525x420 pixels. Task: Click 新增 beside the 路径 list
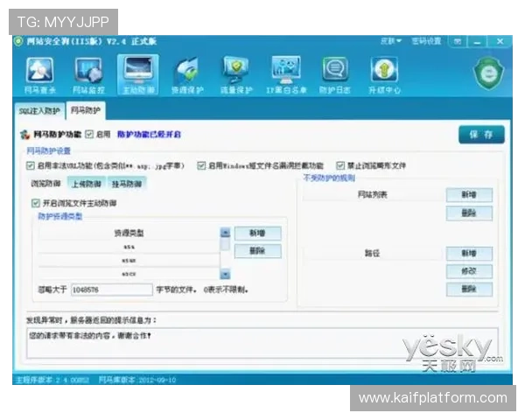coord(469,254)
